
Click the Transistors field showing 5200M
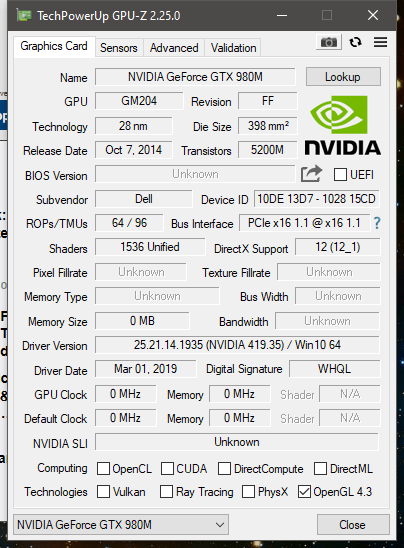pos(268,150)
